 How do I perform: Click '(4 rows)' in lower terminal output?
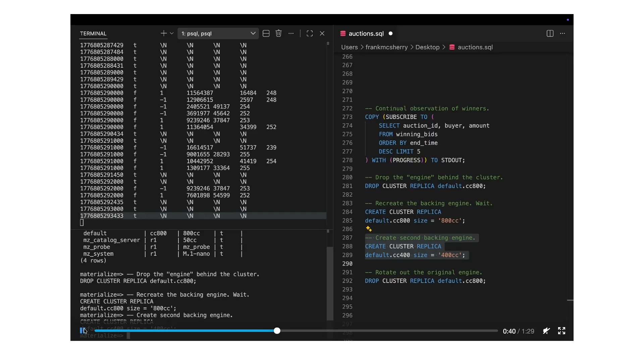point(93,260)
